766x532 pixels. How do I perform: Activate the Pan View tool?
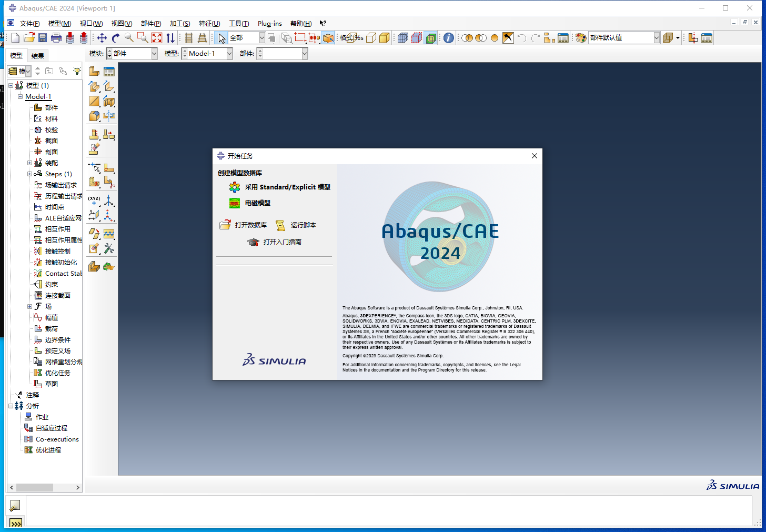click(x=101, y=37)
